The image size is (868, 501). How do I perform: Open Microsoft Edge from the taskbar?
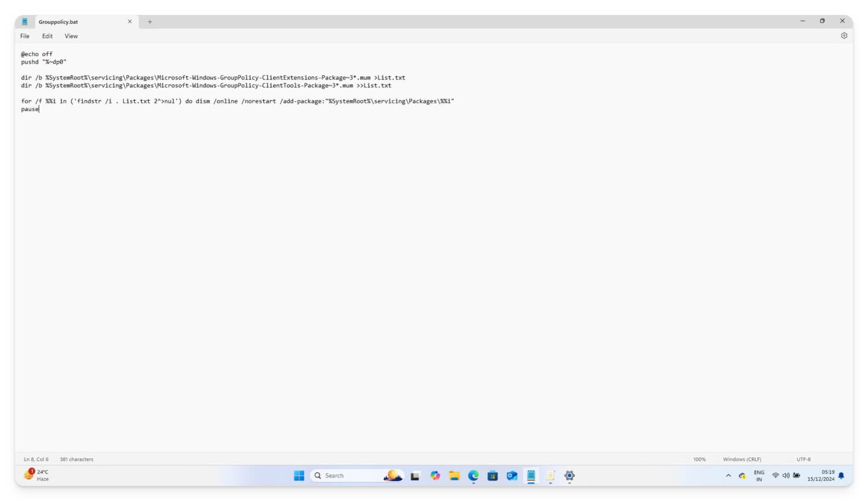(473, 476)
